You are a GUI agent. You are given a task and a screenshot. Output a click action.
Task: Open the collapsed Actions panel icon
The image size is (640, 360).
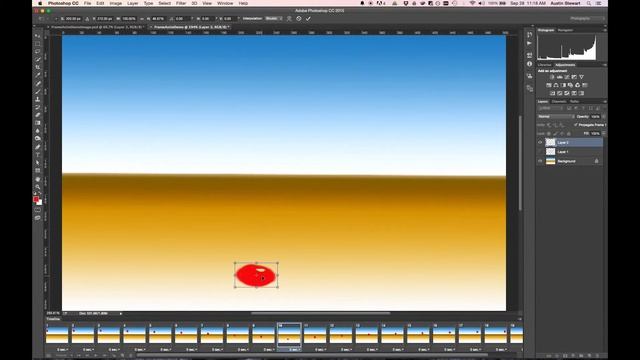(x=529, y=43)
